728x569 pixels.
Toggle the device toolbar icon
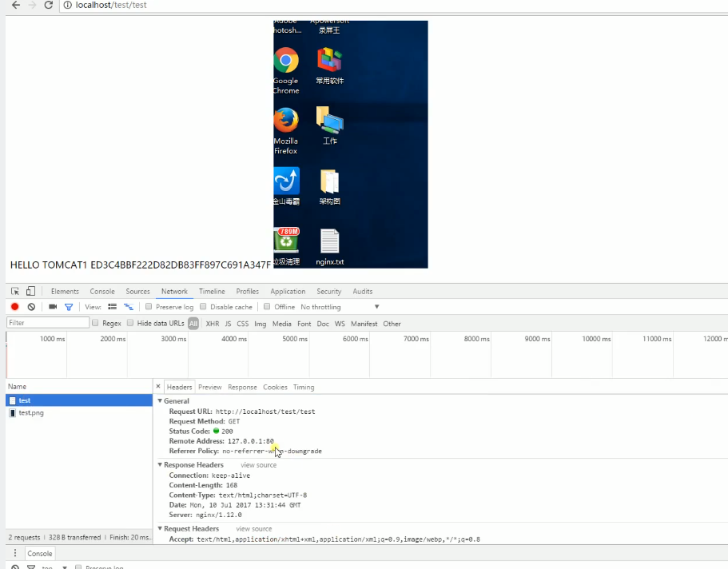pyautogui.click(x=30, y=291)
